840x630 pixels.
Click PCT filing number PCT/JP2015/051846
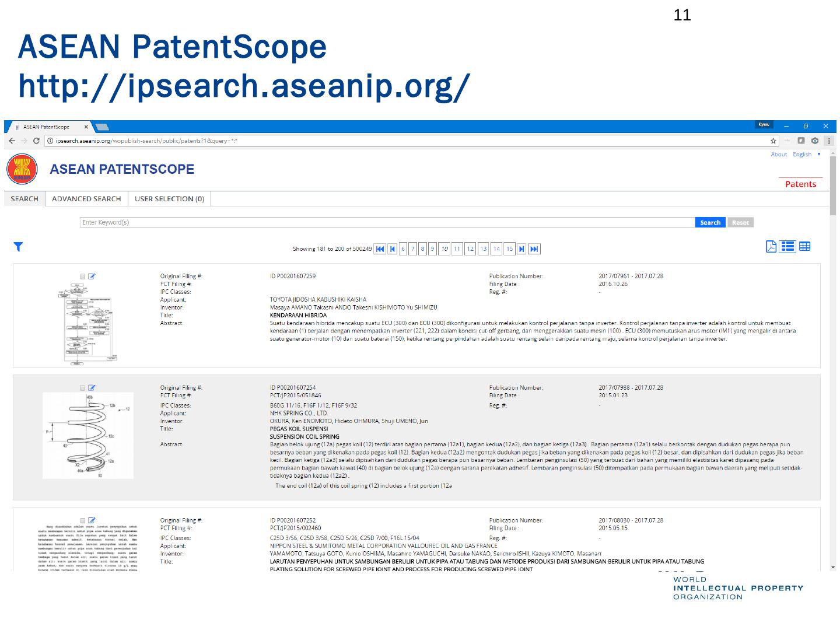[x=295, y=395]
